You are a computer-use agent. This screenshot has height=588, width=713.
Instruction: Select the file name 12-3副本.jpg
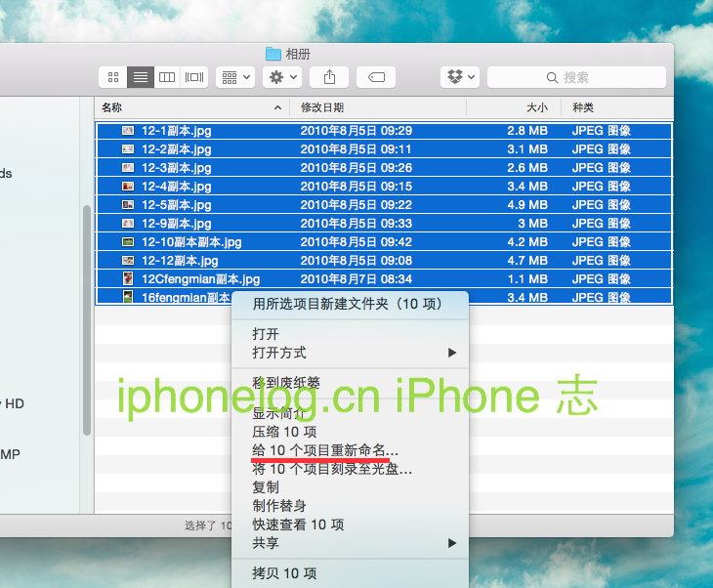click(177, 168)
